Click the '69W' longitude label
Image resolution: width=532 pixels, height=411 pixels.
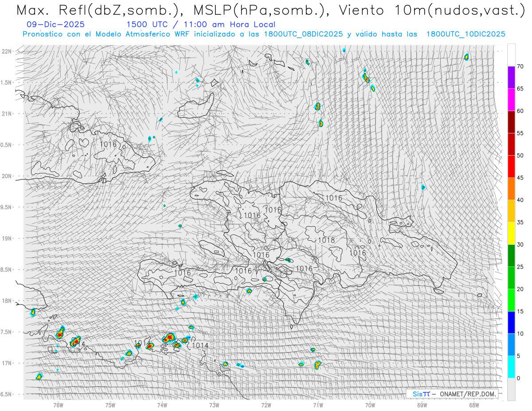click(x=422, y=405)
